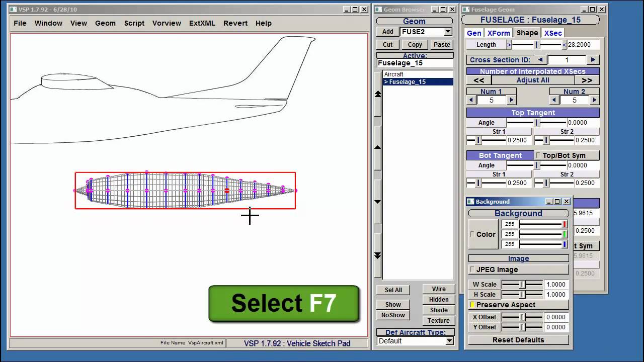Adjust the fuselage Length slider
644x362 pixels.
(x=537, y=45)
